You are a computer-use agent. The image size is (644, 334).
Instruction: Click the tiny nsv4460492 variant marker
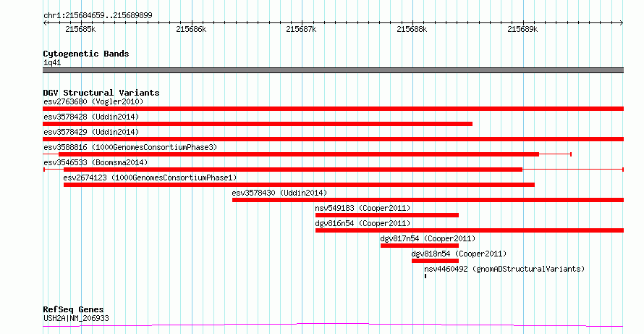pos(425,276)
